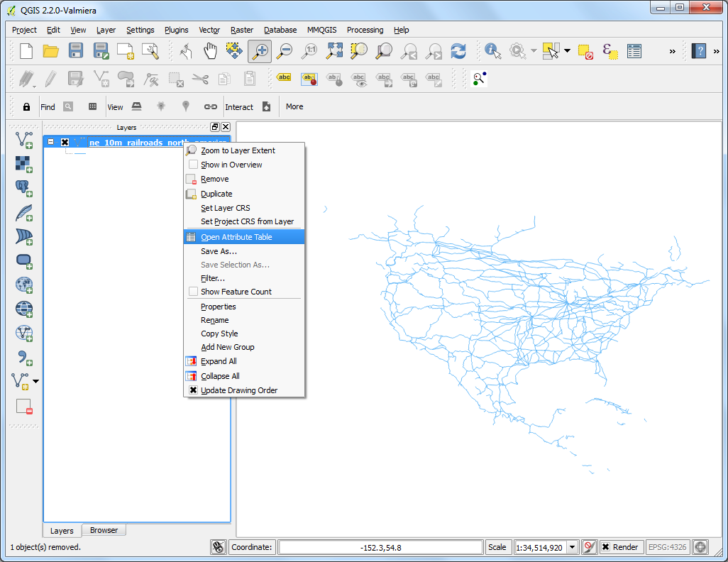Open the Scale dropdown arrow
This screenshot has width=728, height=562.
click(x=573, y=547)
